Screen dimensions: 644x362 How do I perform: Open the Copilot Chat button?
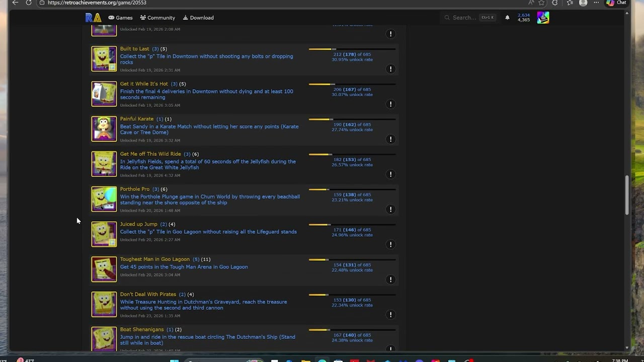pos(616,3)
